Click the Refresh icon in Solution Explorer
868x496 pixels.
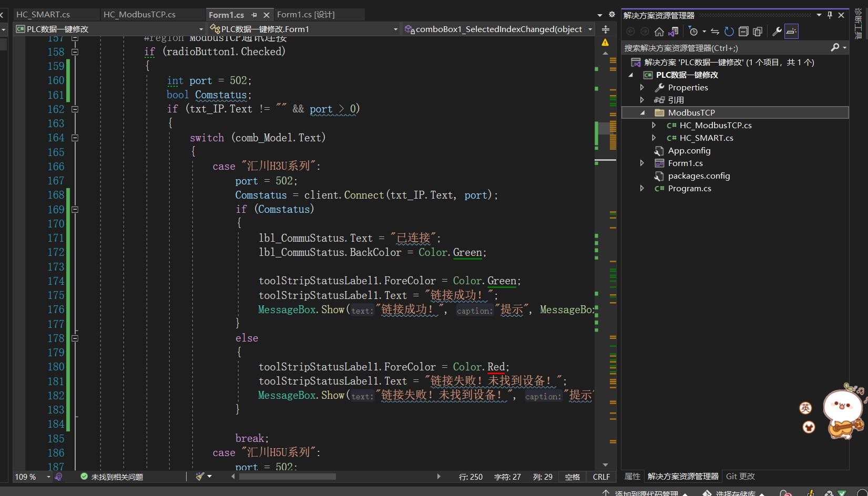click(729, 32)
